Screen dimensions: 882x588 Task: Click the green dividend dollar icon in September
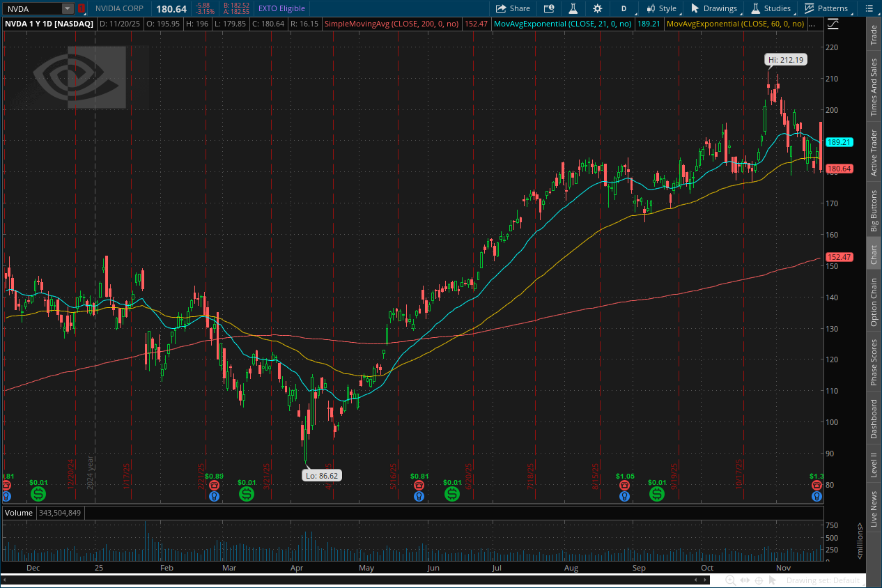657,494
